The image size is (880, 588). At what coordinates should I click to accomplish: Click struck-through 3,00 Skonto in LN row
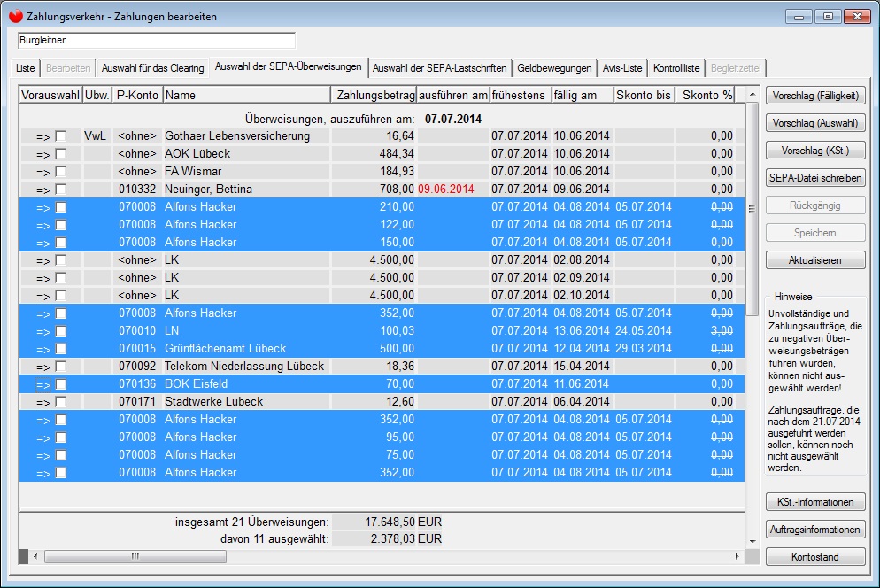(x=722, y=331)
